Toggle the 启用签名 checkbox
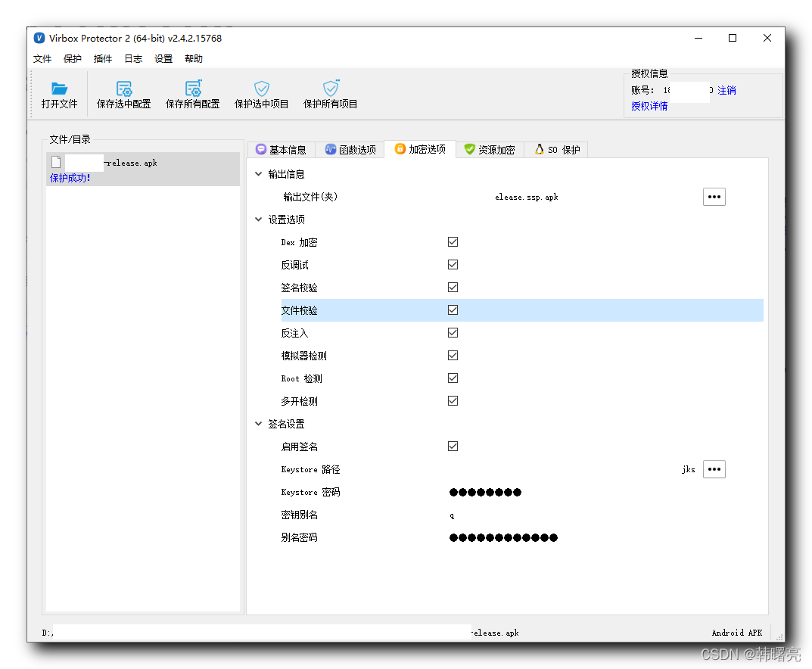Viewport: 812px width, 669px height. tap(453, 447)
